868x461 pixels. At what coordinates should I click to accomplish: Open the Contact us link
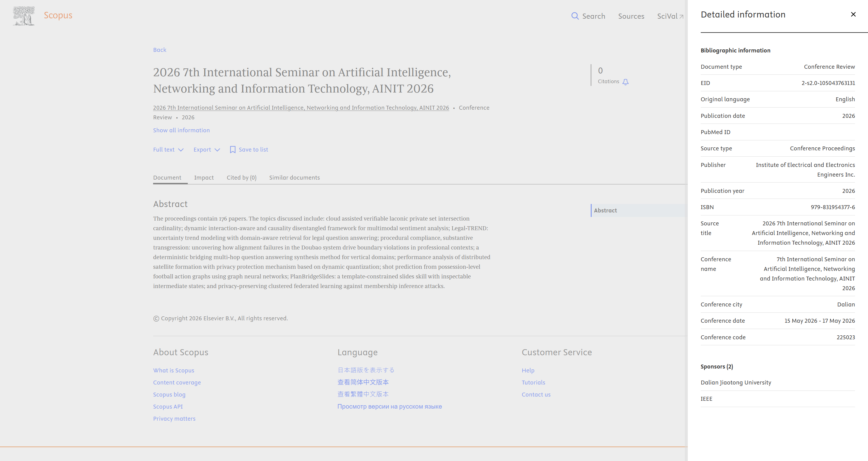(x=536, y=395)
